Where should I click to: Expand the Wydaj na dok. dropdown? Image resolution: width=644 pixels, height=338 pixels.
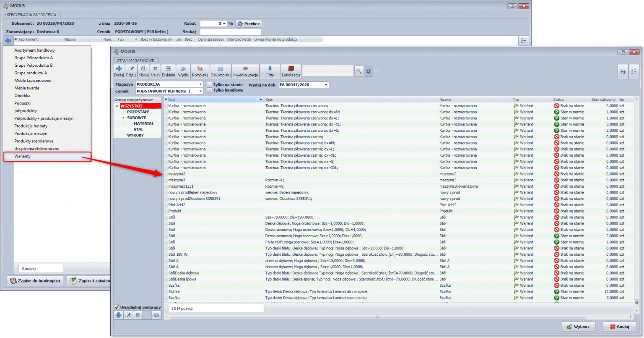point(326,85)
